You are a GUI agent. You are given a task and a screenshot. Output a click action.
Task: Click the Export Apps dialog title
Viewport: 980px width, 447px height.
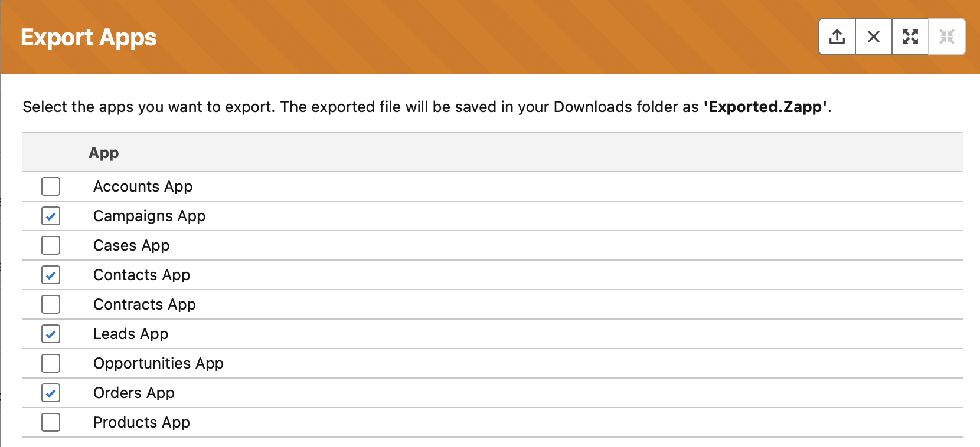89,37
